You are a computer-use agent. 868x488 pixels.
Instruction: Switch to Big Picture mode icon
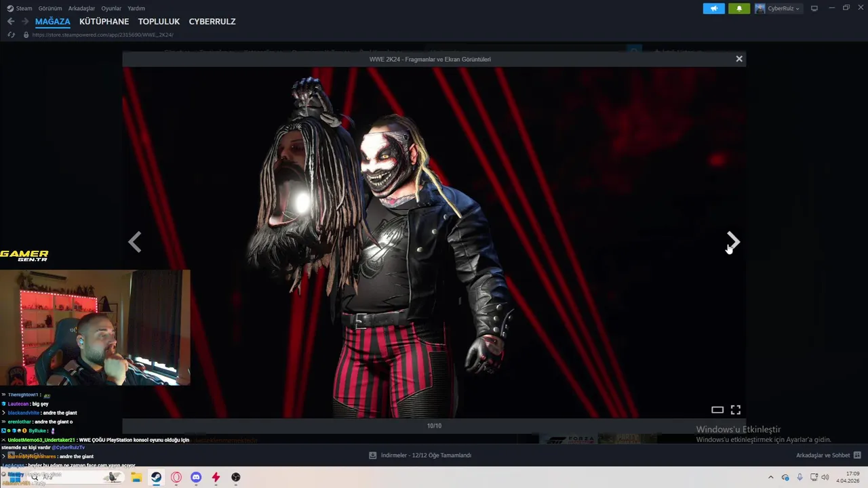click(814, 8)
